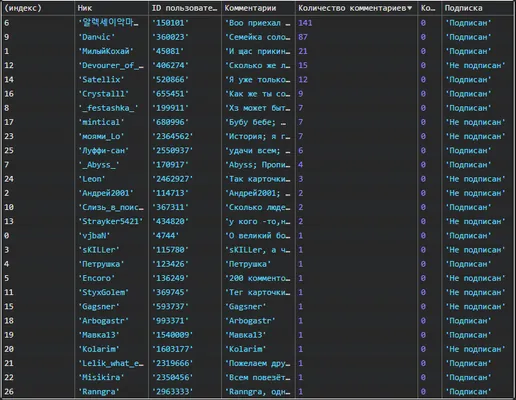Click comment cell 'Семейка соло…'
This screenshot has height=400, width=516.
pos(258,37)
